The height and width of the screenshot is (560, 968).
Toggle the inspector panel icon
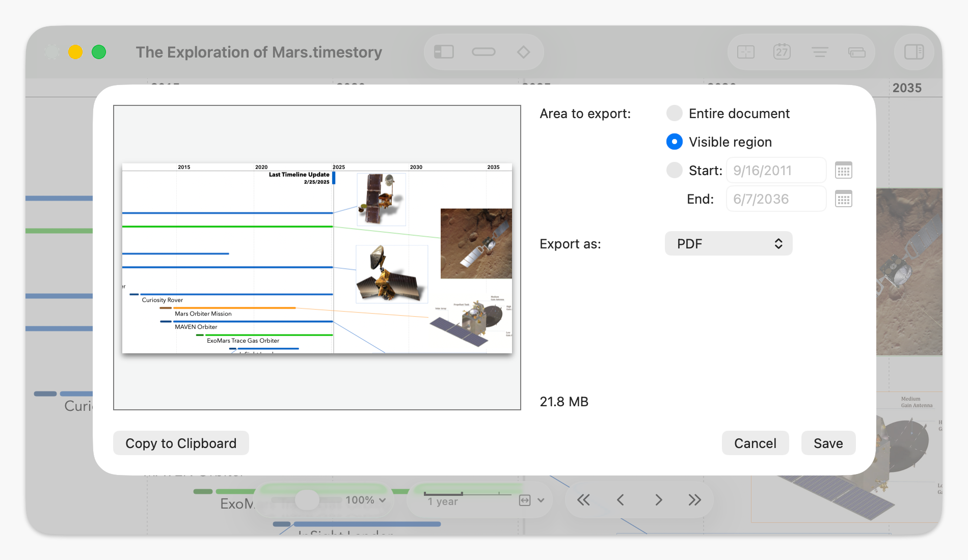913,51
